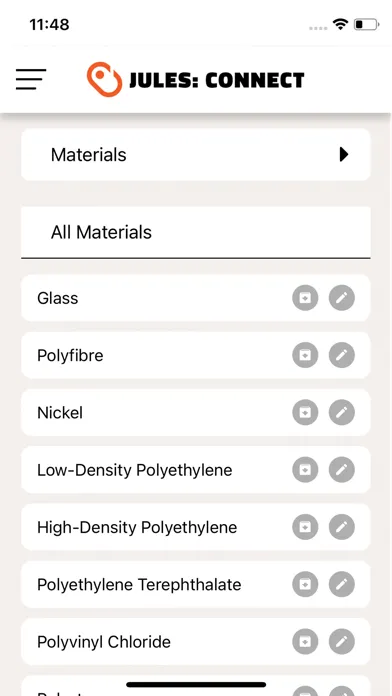Archive the Polyfibre material
392x696 pixels.
pyautogui.click(x=305, y=355)
